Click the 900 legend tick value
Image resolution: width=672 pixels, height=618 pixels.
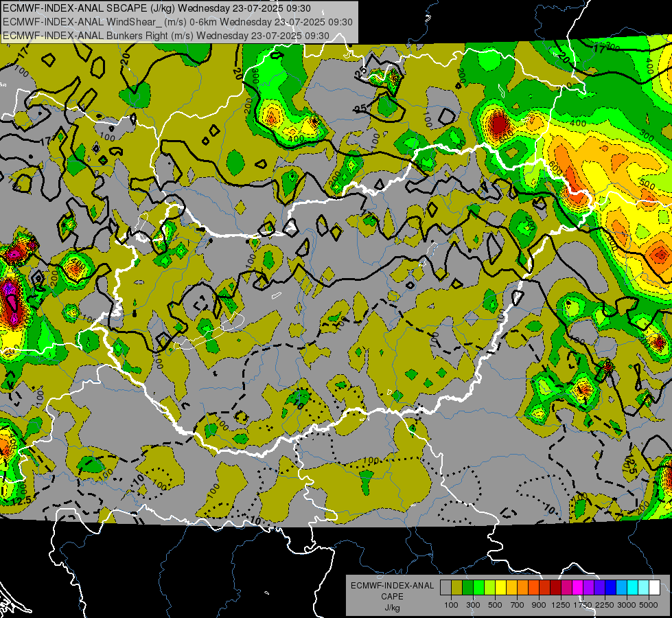[539, 605]
